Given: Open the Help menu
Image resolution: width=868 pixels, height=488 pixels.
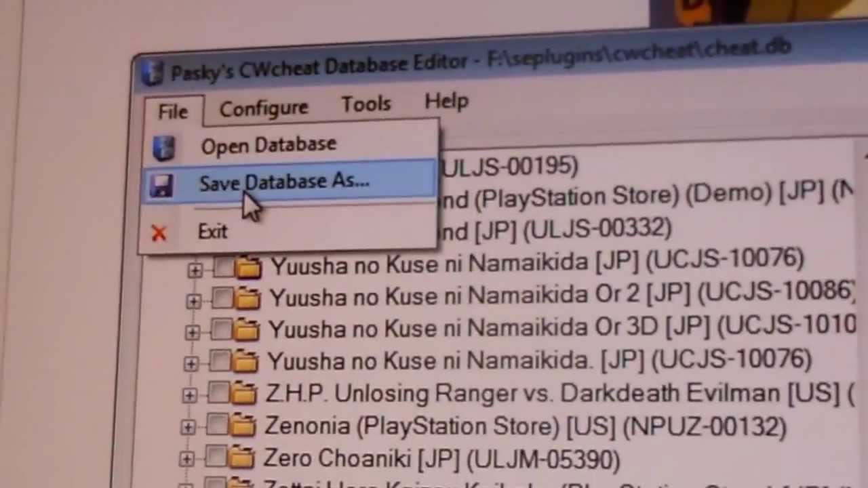Looking at the screenshot, I should pyautogui.click(x=447, y=101).
